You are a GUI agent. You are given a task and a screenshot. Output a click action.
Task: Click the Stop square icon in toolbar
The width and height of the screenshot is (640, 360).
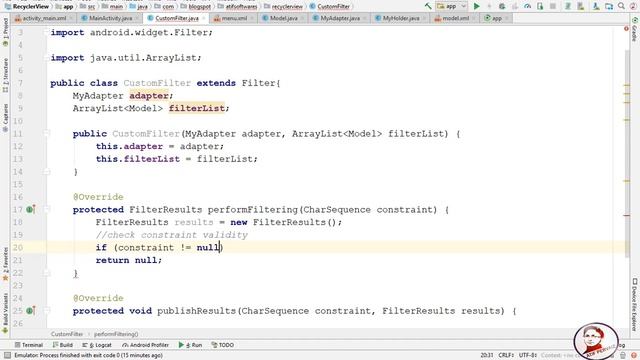553,6
